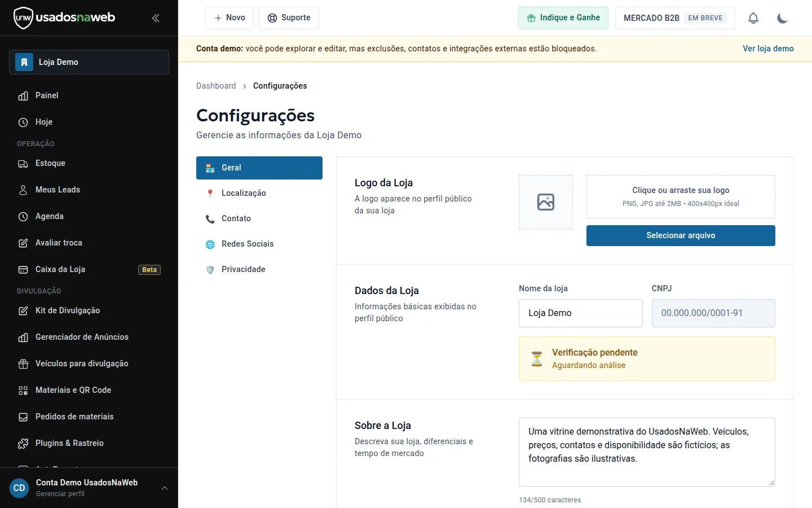
Task: Click the 134/500 caracteres counter
Action: tap(550, 500)
